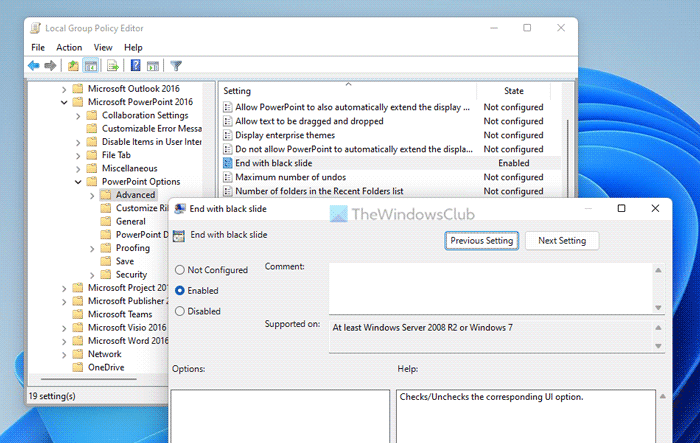
Task: Click the File Tab folder icon
Action: click(x=92, y=155)
